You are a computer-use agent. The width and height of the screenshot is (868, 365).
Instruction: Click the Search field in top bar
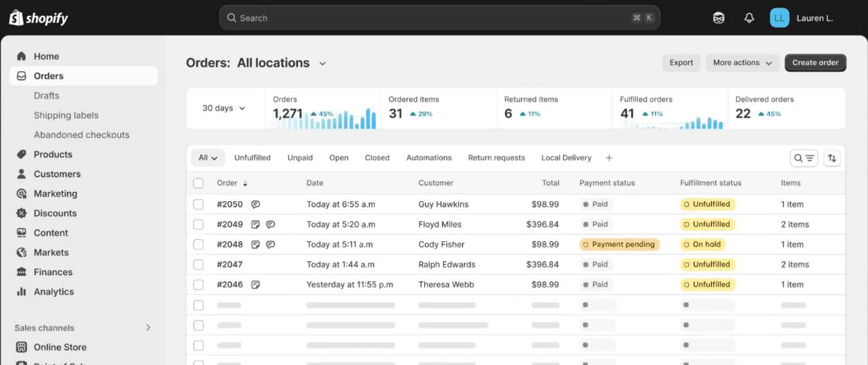(440, 18)
